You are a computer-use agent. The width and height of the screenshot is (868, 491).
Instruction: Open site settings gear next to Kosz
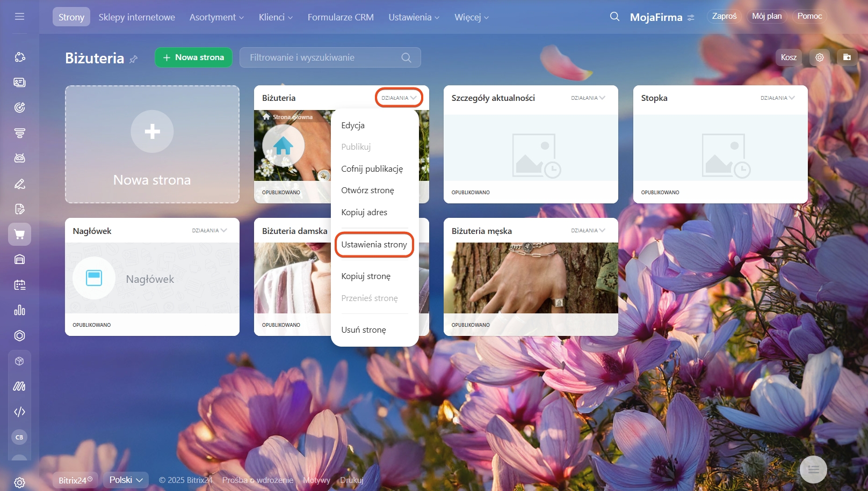coord(819,57)
